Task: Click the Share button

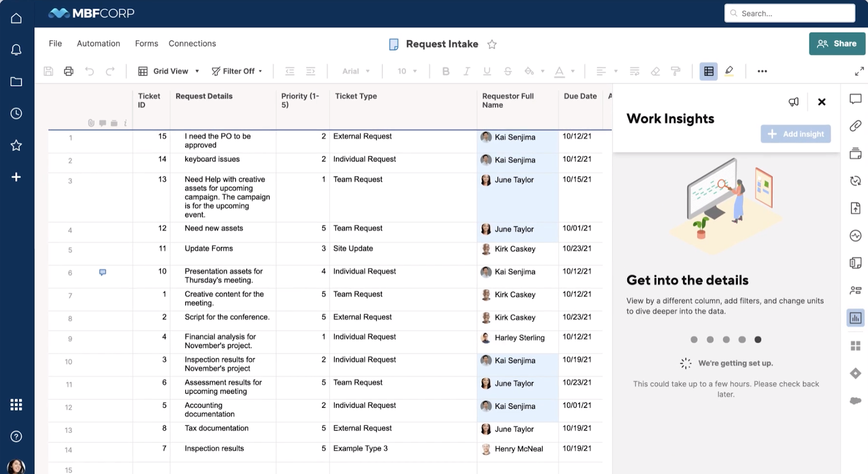Action: click(837, 43)
